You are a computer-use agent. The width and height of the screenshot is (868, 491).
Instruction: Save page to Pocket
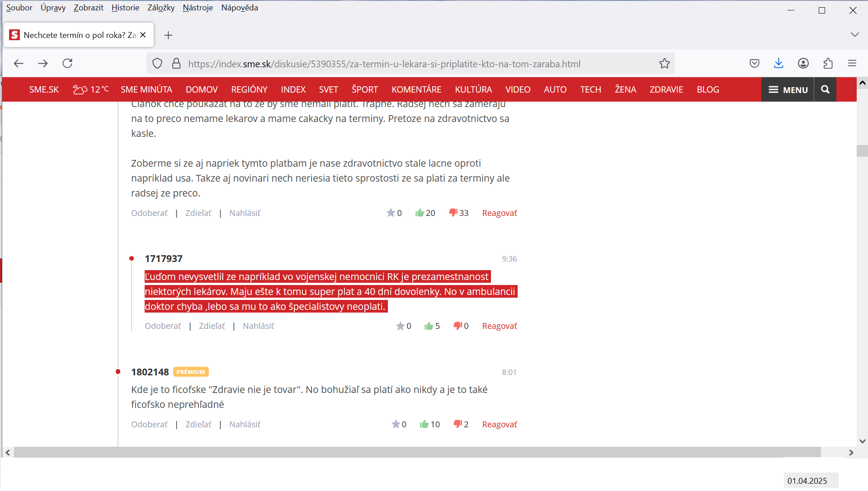click(x=754, y=64)
